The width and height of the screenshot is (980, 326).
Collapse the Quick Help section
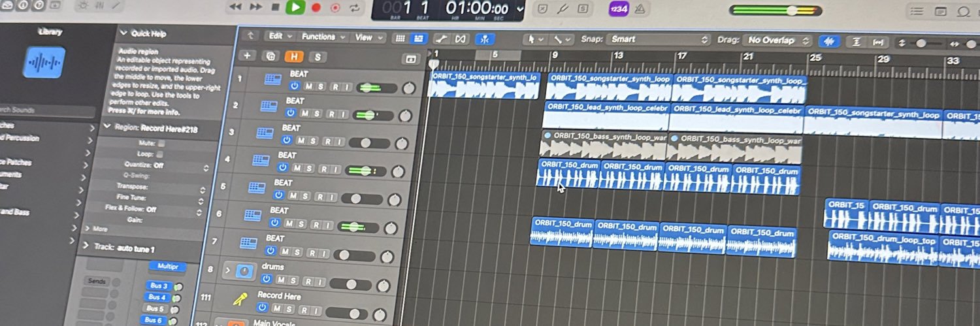click(123, 33)
